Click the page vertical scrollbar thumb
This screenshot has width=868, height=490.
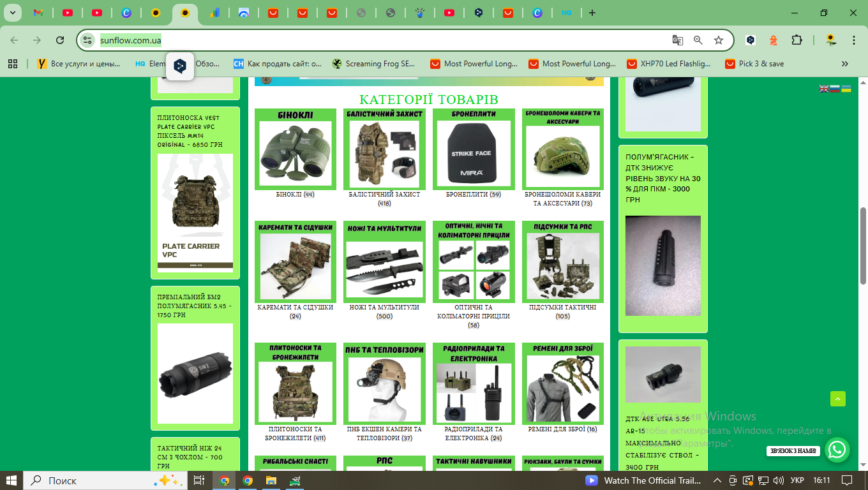(864, 246)
